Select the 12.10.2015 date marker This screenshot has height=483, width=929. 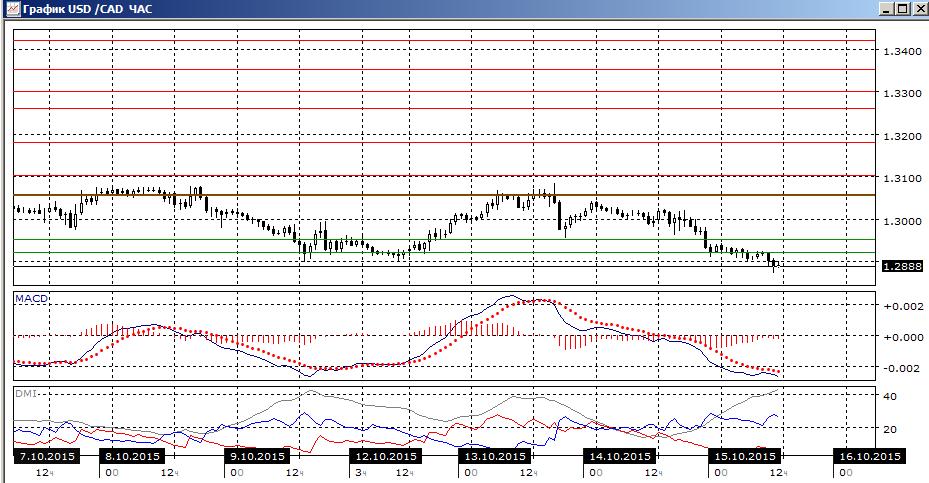click(385, 456)
